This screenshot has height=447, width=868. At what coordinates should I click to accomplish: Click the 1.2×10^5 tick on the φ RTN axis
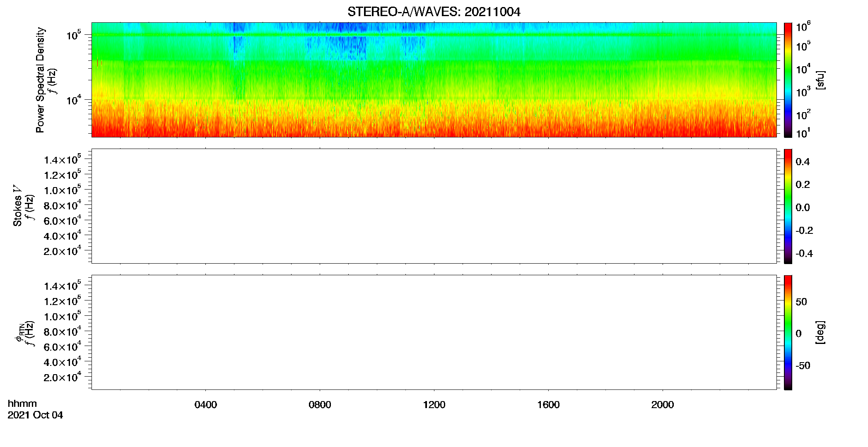coord(62,300)
